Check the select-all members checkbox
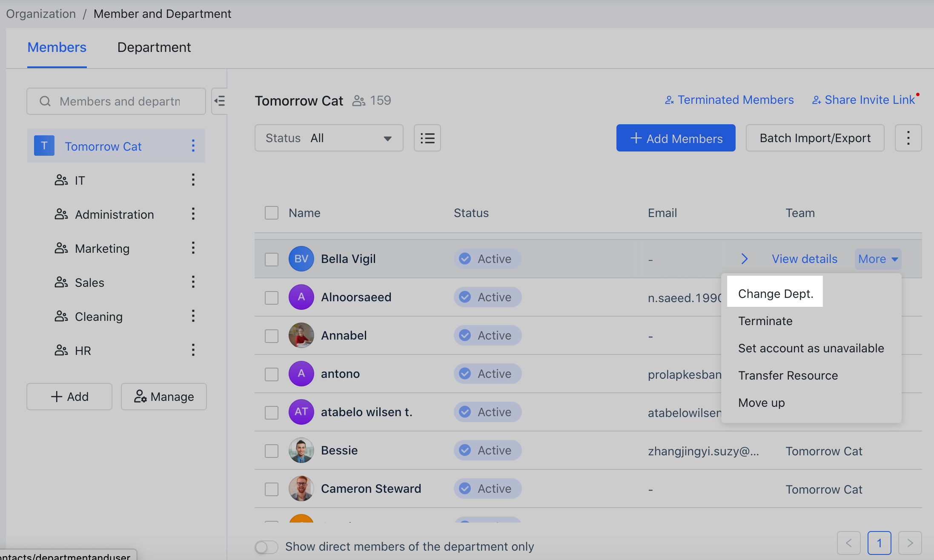The height and width of the screenshot is (560, 934). tap(271, 212)
